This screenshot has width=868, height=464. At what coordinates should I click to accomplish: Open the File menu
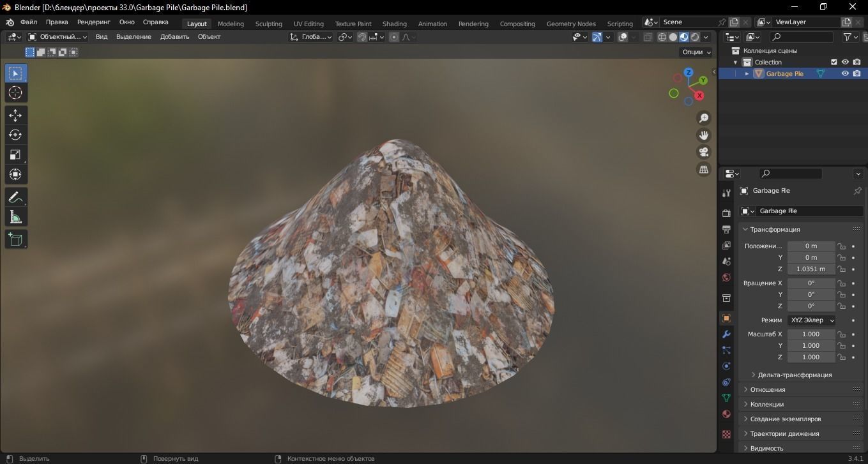(29, 22)
